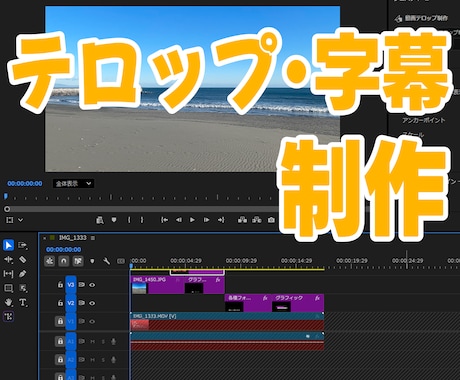
Task: Select the Ripple Edit tool
Action: (8, 259)
